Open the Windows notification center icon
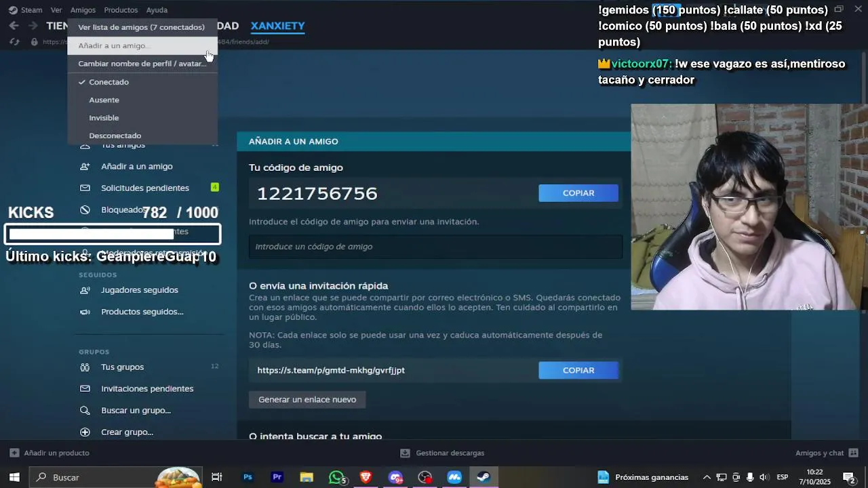 click(849, 477)
